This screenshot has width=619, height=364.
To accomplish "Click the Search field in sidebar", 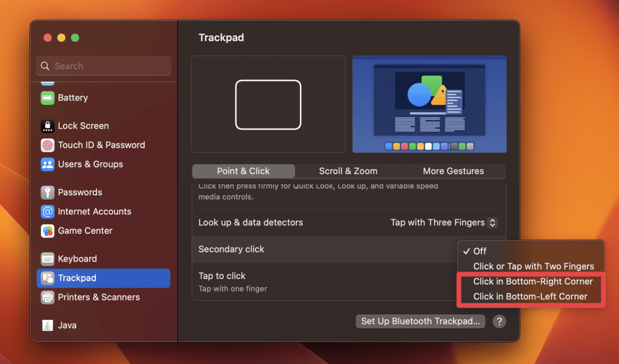I will click(x=103, y=66).
